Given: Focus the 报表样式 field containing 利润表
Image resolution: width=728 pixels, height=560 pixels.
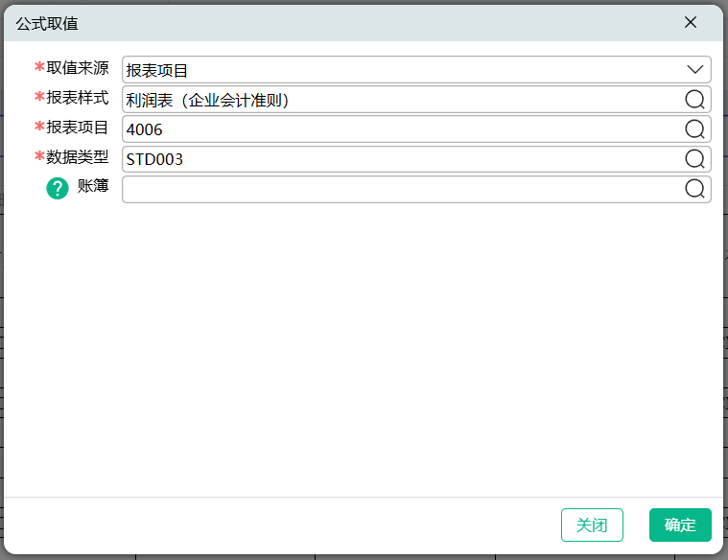Looking at the screenshot, I should pyautogui.click(x=403, y=100).
